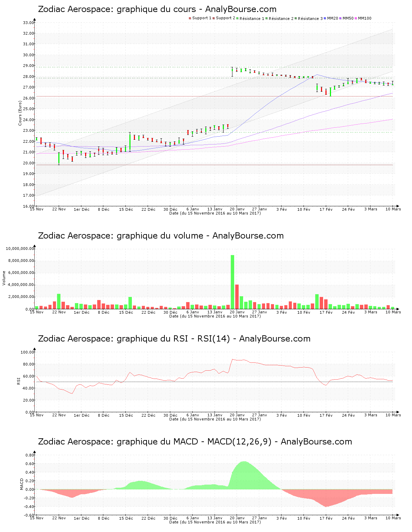Screen dimensions: 412x532
Task: Click the 10,000,000.00 volume axis value
Action: click(20, 248)
